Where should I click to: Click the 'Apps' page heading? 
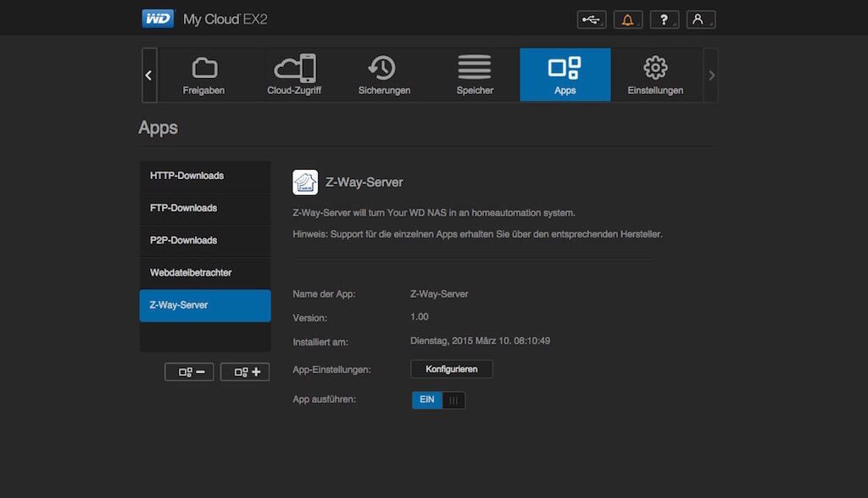[x=159, y=128]
